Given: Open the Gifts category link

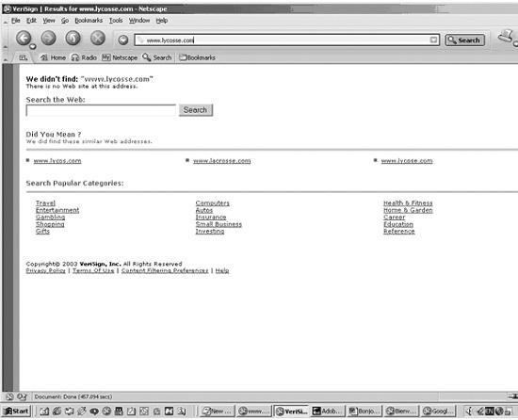Looking at the screenshot, I should pyautogui.click(x=42, y=231).
